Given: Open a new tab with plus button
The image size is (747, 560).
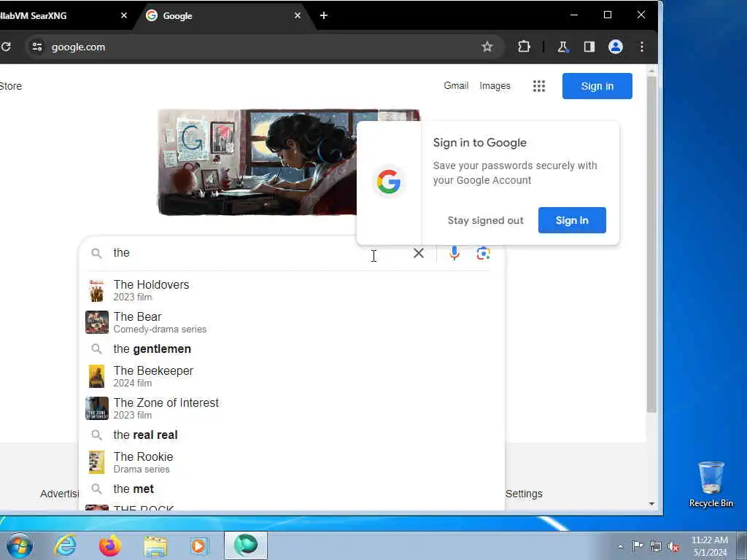Looking at the screenshot, I should pyautogui.click(x=324, y=15).
